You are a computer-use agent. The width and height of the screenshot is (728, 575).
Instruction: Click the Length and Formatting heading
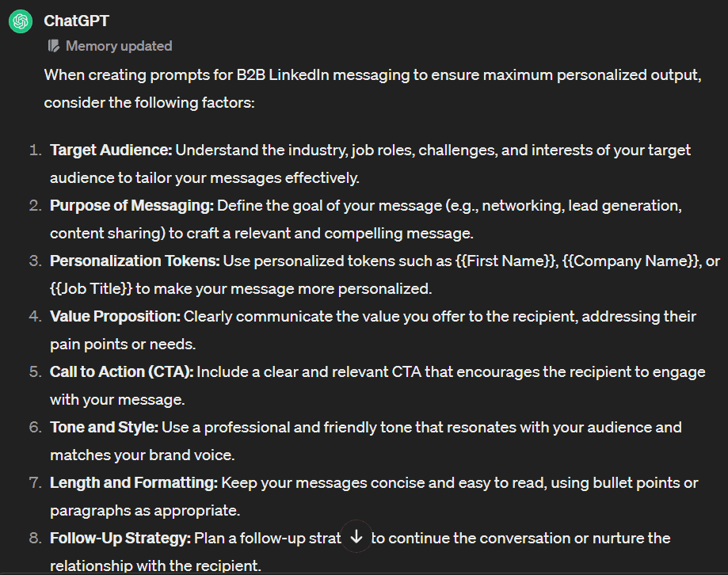[133, 482]
